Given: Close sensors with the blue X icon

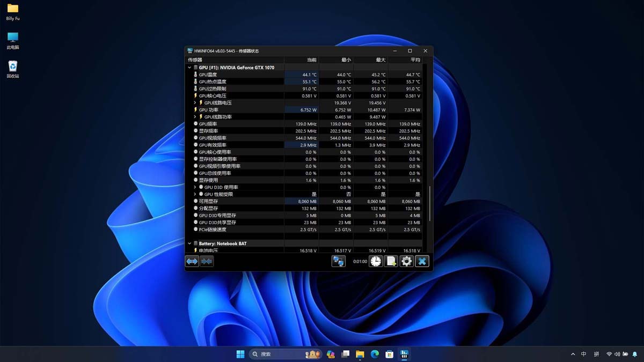Looking at the screenshot, I should click(422, 261).
